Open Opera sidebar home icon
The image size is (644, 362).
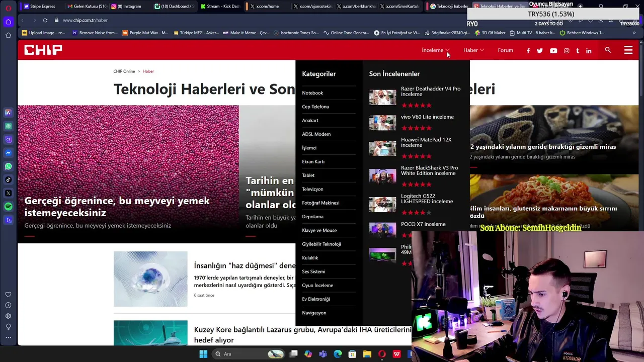pos(8,22)
